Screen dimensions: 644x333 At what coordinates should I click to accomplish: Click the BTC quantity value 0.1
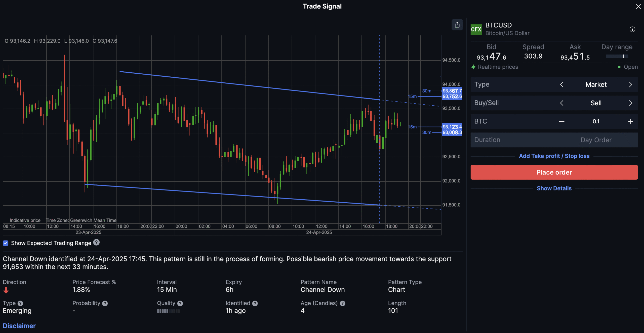tap(596, 121)
